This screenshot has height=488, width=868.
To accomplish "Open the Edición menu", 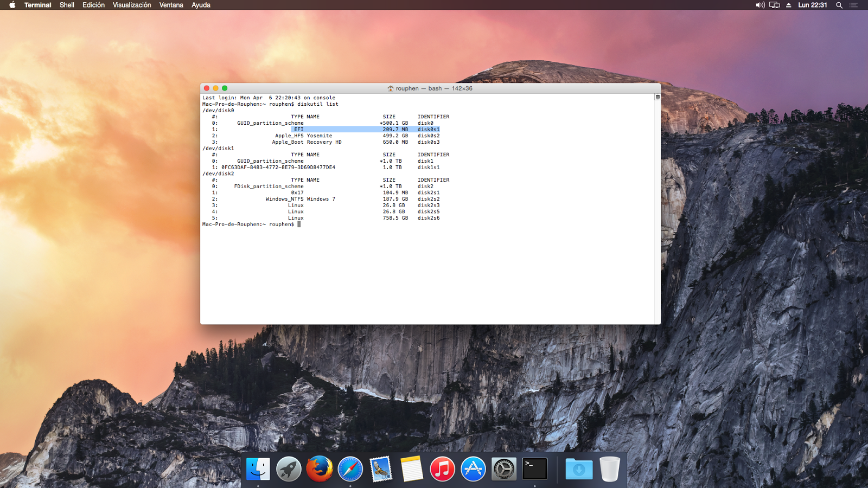I will (93, 5).
